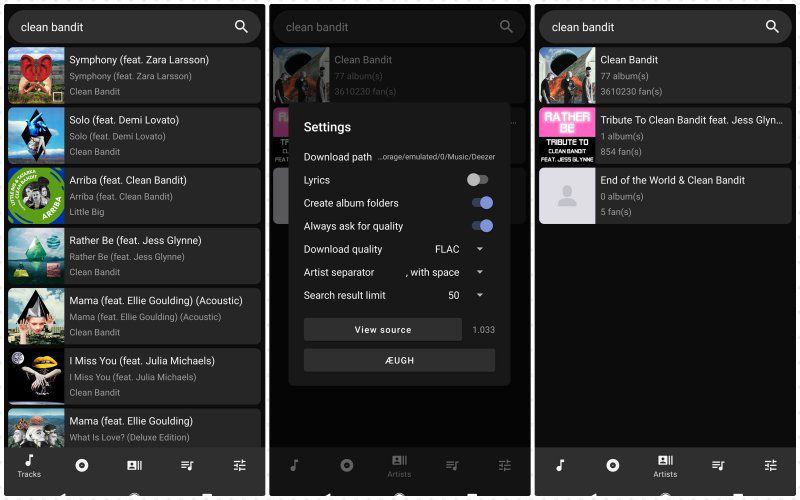Viewport: 800px width, 500px height.
Task: Disable the Create album folders switch
Action: pyautogui.click(x=482, y=203)
